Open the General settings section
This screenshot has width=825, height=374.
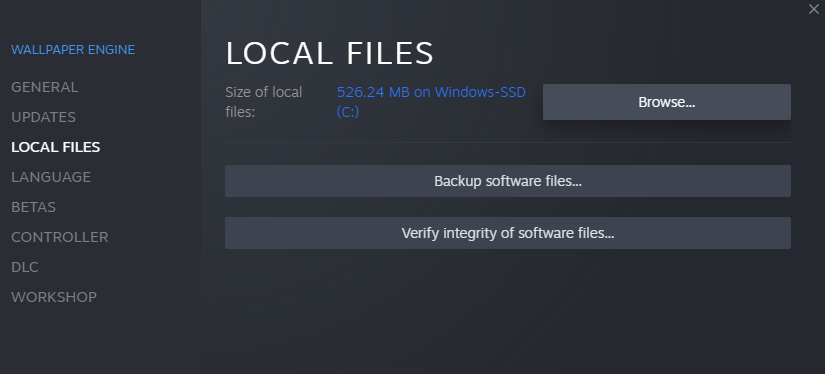[45, 87]
